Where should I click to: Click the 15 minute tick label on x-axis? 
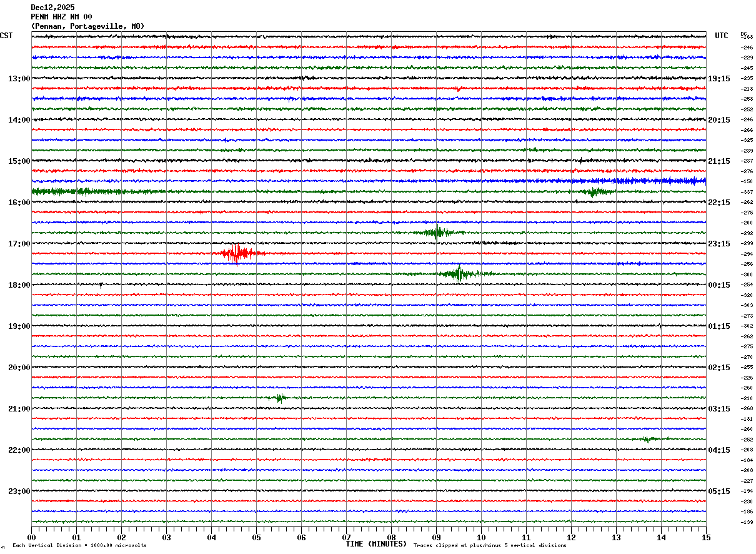click(705, 537)
